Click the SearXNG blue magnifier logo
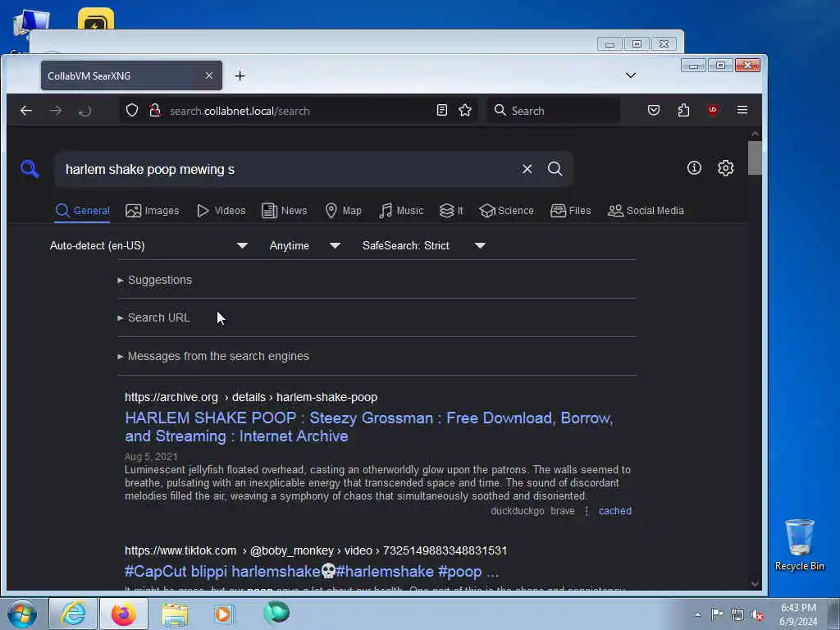The width and height of the screenshot is (840, 630). pos(30,169)
